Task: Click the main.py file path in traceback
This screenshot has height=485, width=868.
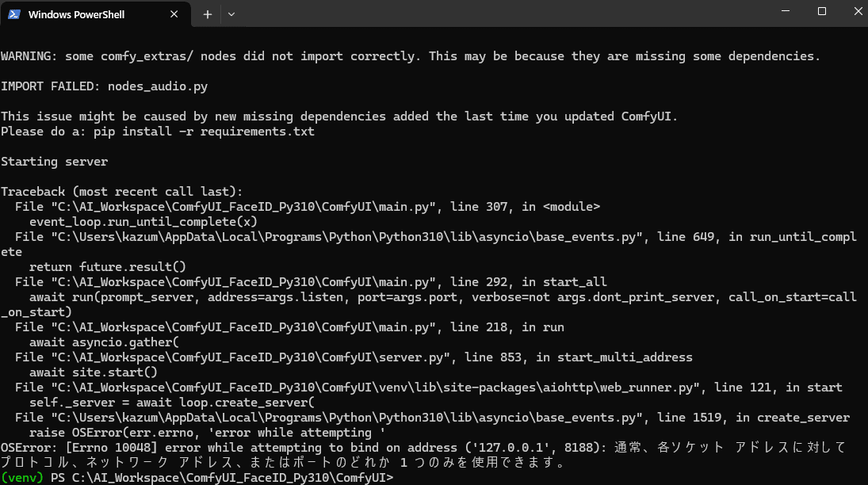Action: pos(238,206)
